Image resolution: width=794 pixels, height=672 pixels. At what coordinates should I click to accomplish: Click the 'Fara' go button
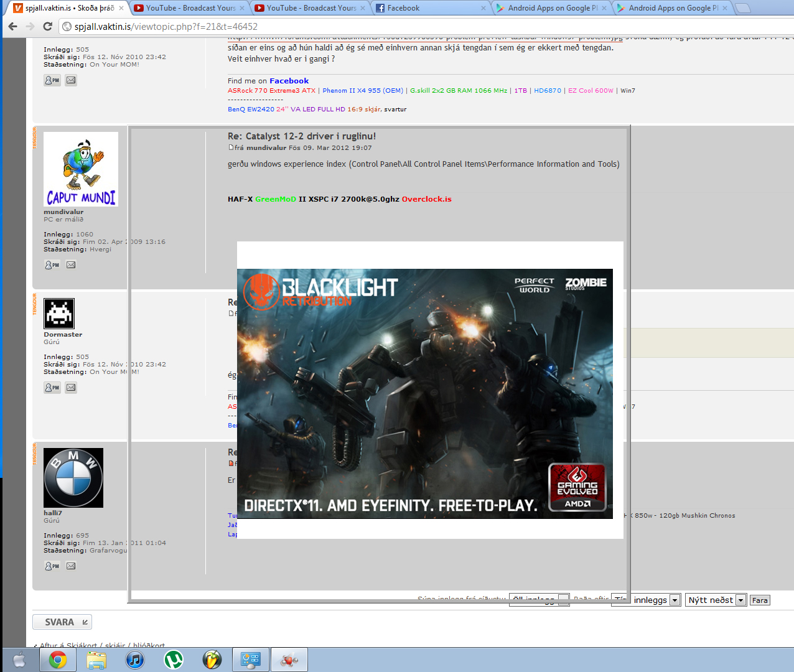point(760,600)
